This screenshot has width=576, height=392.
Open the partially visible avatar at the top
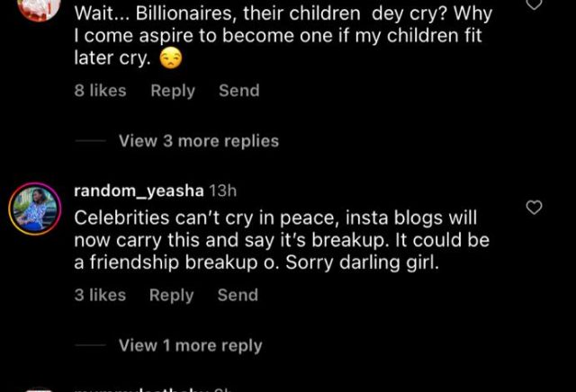pyautogui.click(x=39, y=10)
